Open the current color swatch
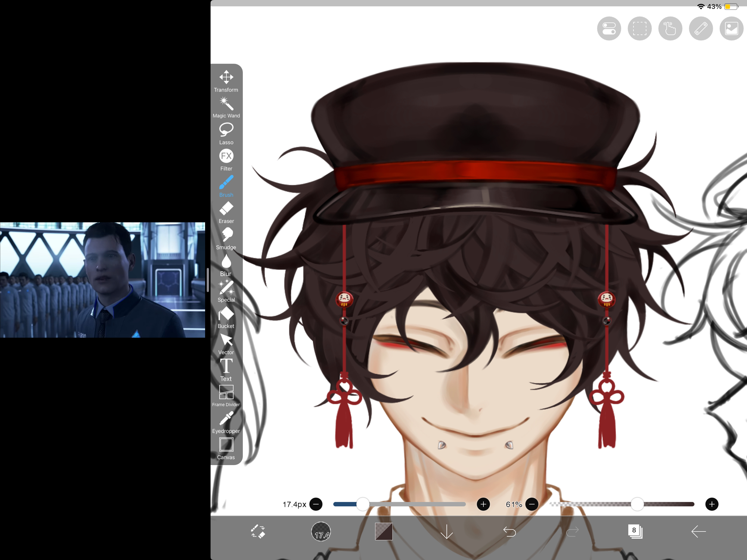747x560 pixels. (384, 531)
